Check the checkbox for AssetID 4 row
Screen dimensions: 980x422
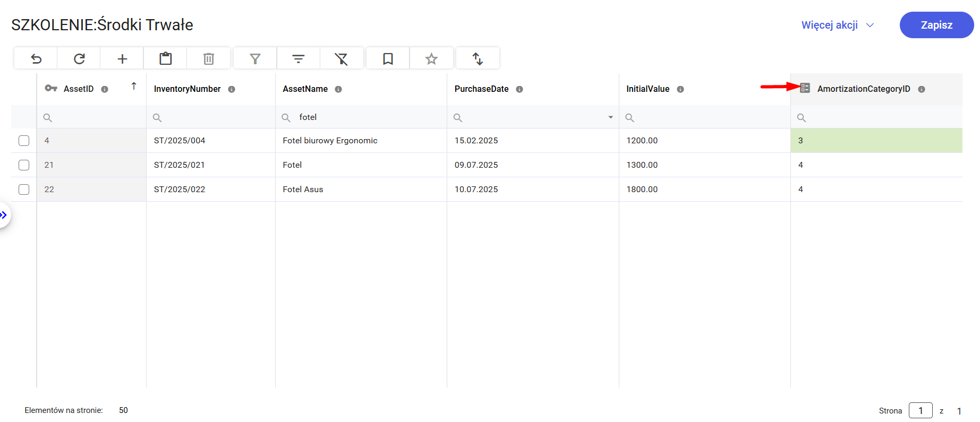click(24, 141)
